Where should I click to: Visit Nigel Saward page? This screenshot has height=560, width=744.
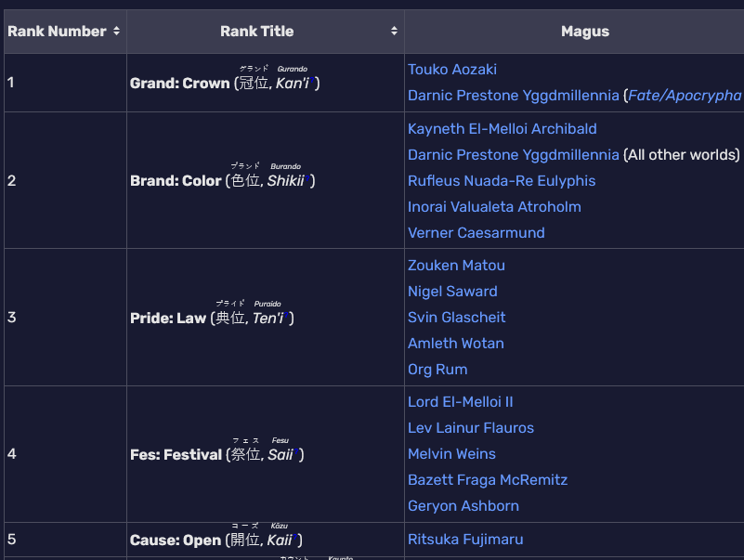point(452,292)
